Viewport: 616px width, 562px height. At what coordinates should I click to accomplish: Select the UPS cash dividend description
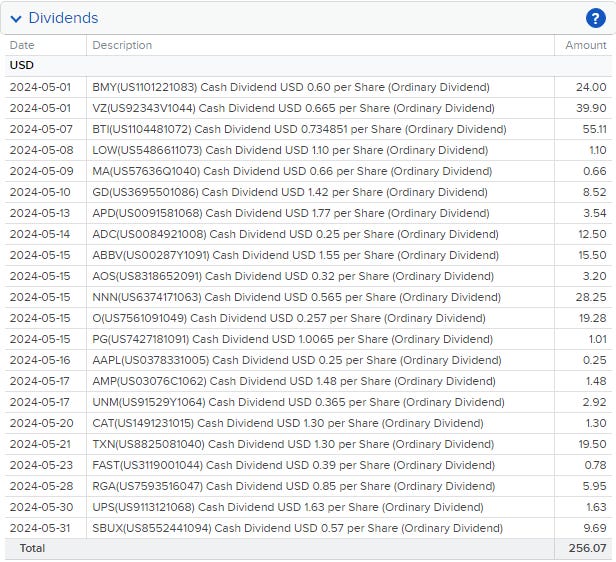tap(288, 507)
